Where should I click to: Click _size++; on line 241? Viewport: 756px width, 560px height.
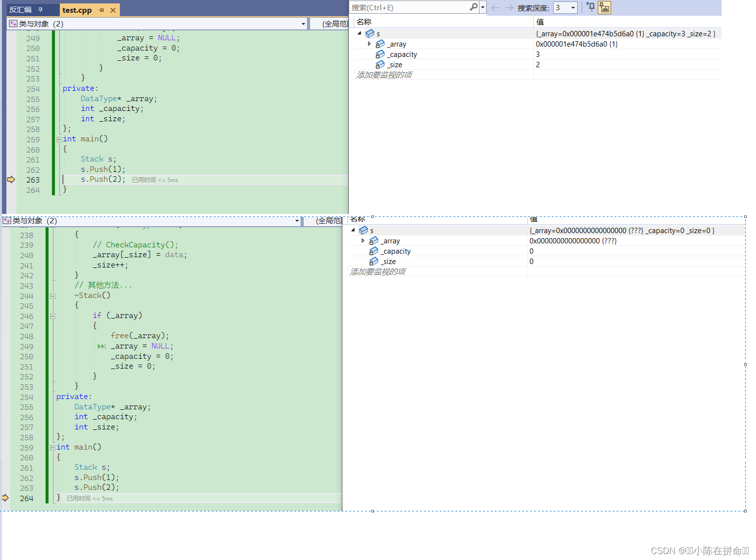pos(111,265)
